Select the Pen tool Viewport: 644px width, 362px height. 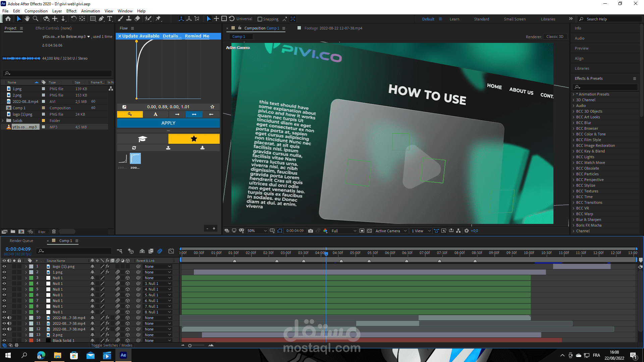click(x=101, y=19)
